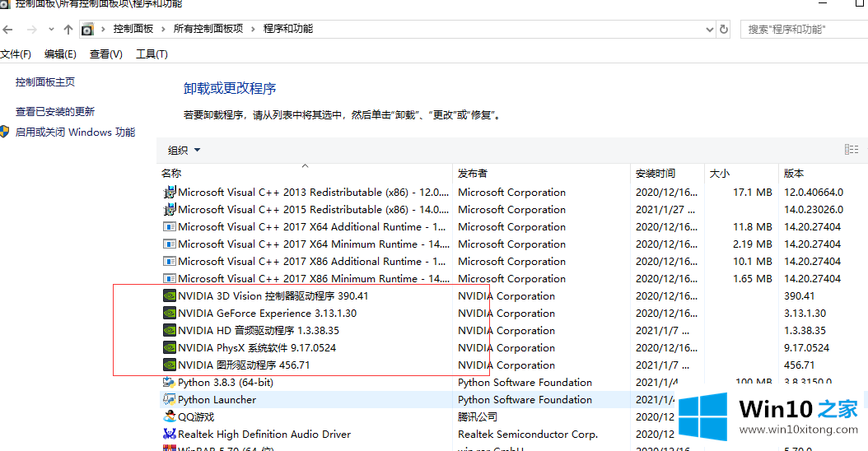
Task: Click the control panel icon in address bar
Action: tap(87, 30)
